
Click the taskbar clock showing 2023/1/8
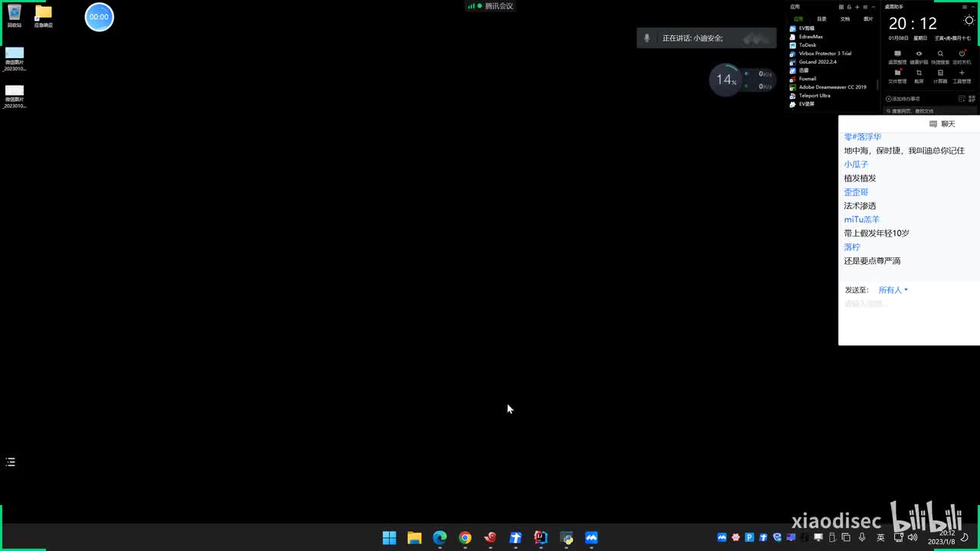tap(942, 538)
